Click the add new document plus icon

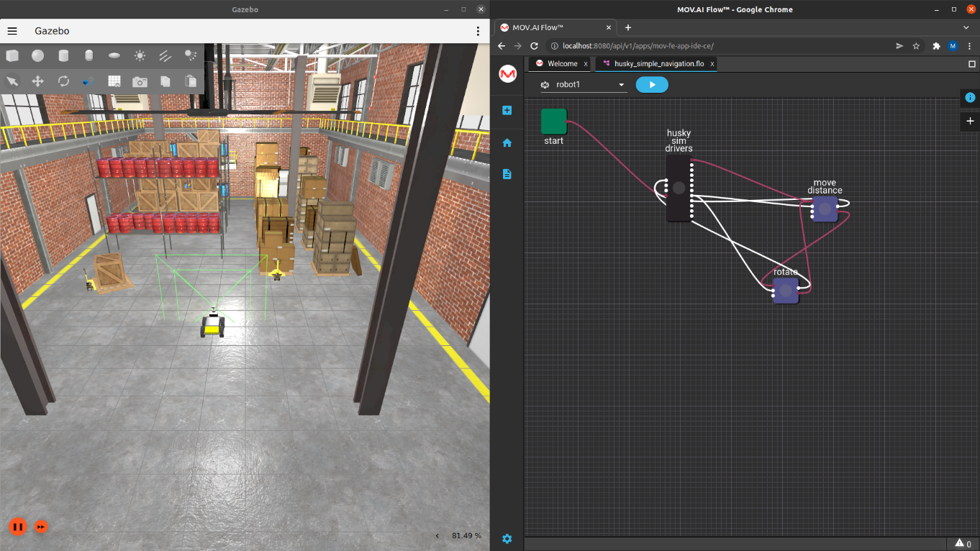[x=507, y=111]
